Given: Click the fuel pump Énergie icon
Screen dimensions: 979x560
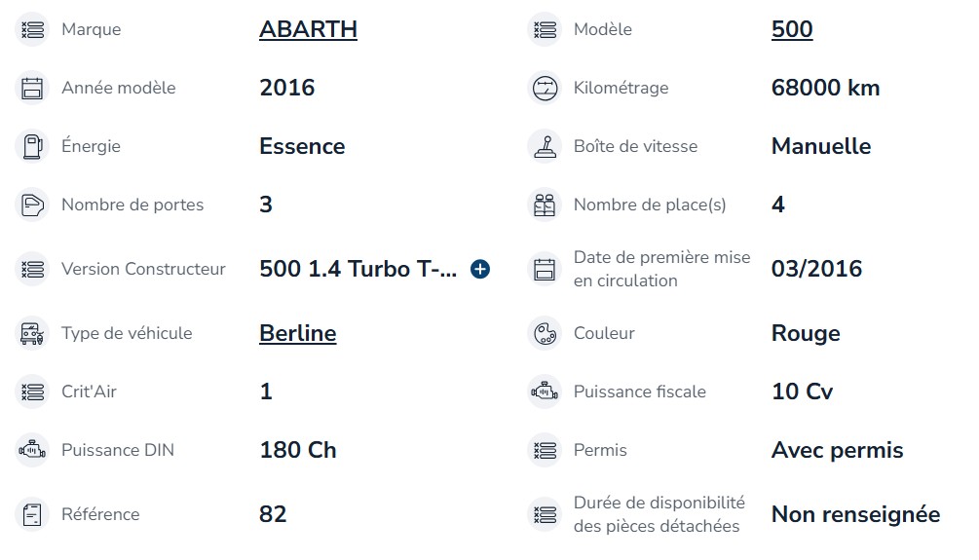Looking at the screenshot, I should click(33, 146).
